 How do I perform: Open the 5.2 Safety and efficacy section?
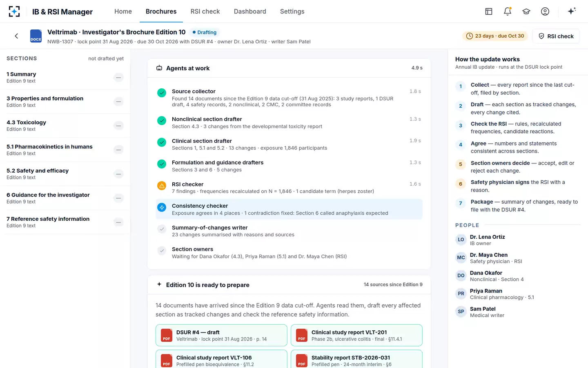click(x=65, y=174)
